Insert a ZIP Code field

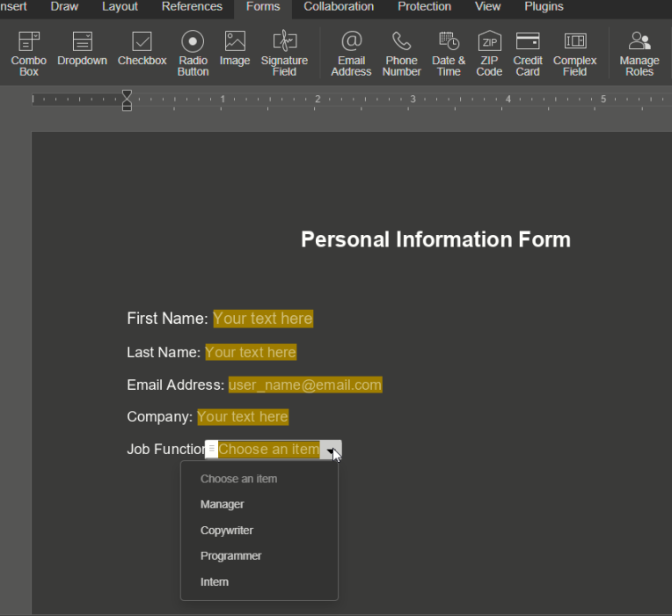click(489, 54)
